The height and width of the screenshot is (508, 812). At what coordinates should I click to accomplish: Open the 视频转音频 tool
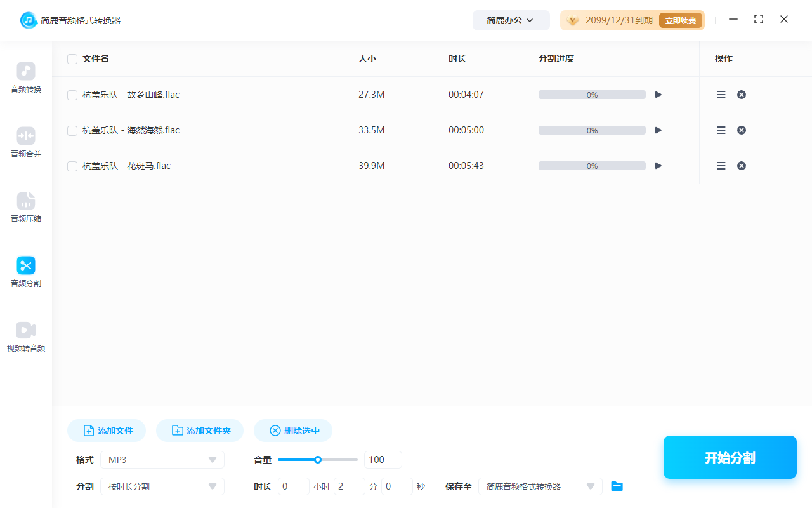click(x=25, y=337)
